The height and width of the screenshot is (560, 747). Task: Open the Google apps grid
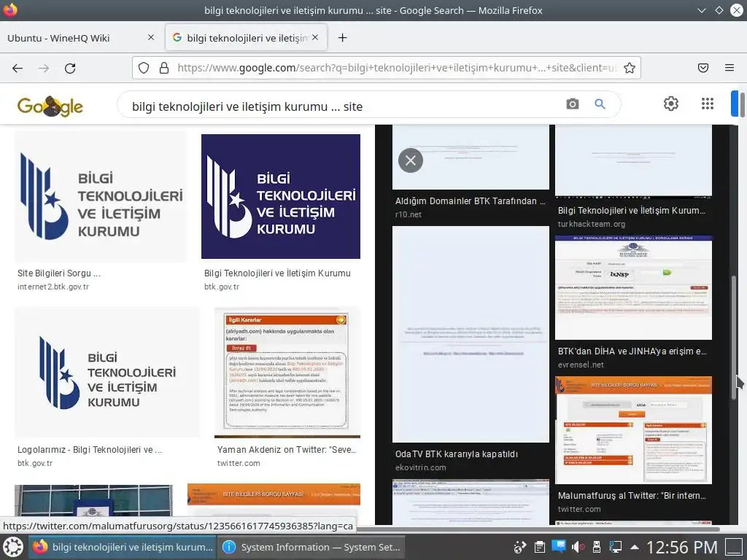coord(708,104)
